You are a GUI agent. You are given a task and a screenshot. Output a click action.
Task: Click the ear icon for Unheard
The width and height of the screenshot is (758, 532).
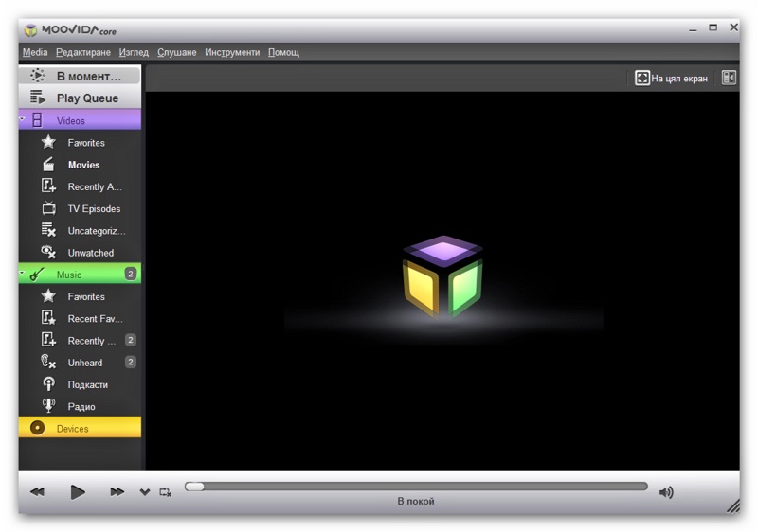coord(48,362)
